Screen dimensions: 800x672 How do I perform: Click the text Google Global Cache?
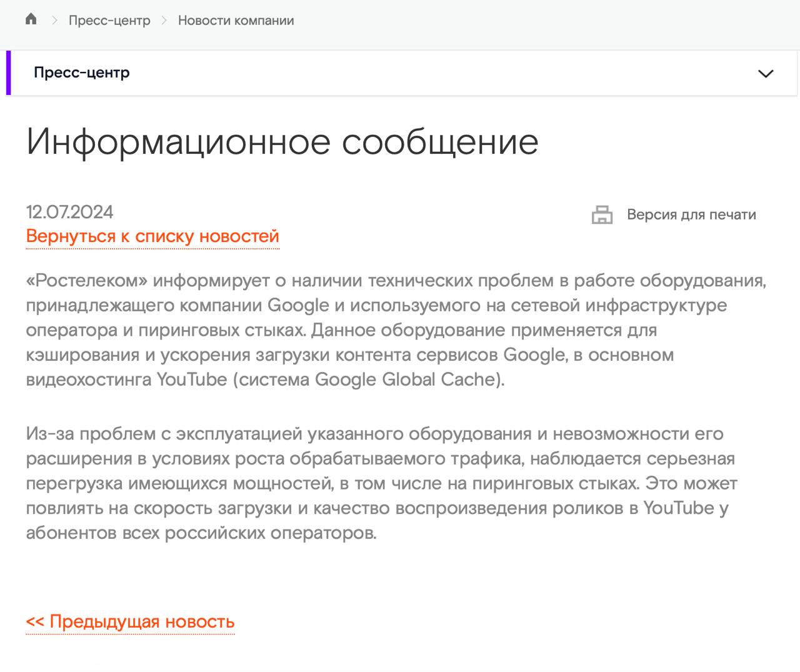tap(405, 379)
